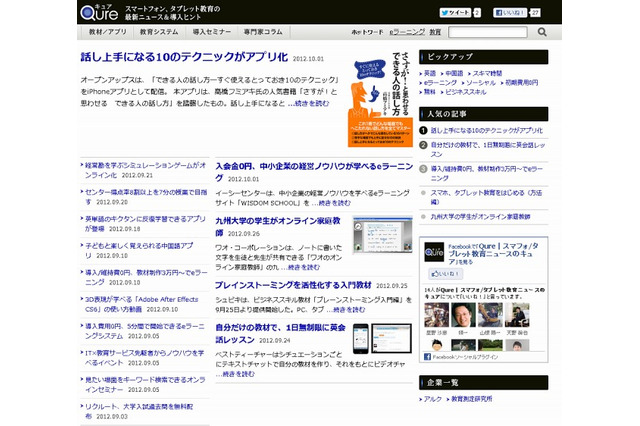640x426 pixels.
Task: Open sidebar popular article 九州大学の学生がオンライン家庭教師
Action: coord(480,217)
